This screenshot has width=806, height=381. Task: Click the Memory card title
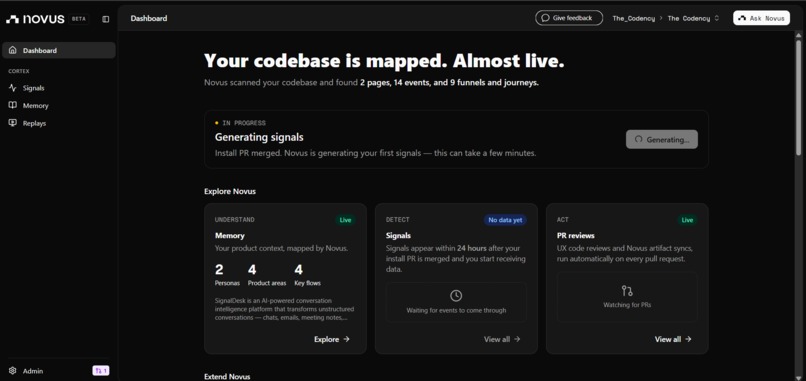[230, 235]
